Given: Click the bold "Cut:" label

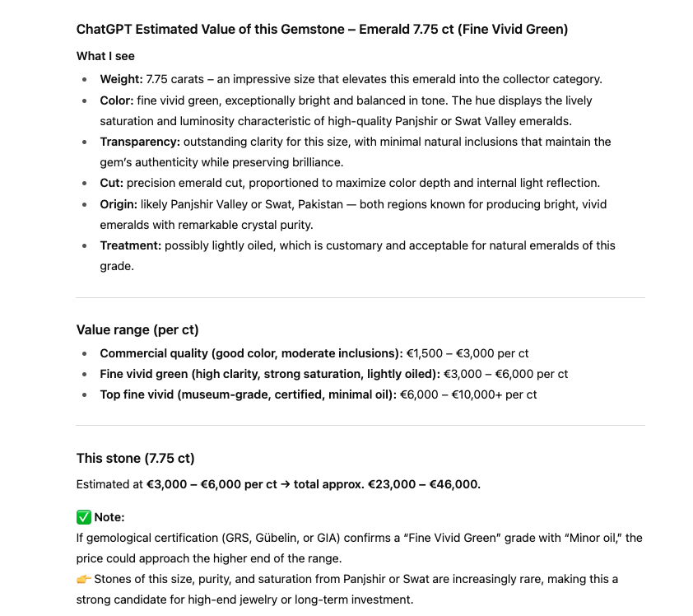Looking at the screenshot, I should click(x=112, y=183).
